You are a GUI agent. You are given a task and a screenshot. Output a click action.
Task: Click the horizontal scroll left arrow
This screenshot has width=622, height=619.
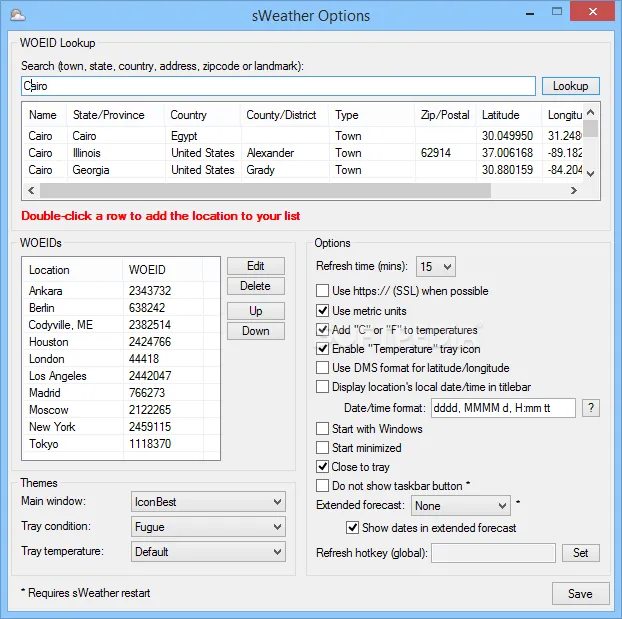point(31,190)
